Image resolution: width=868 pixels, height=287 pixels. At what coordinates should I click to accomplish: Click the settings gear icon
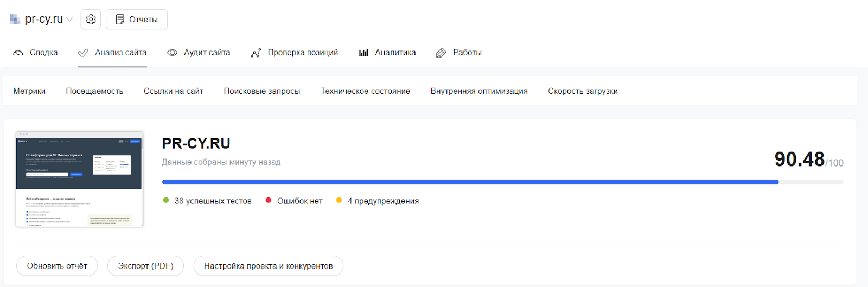coord(91,20)
